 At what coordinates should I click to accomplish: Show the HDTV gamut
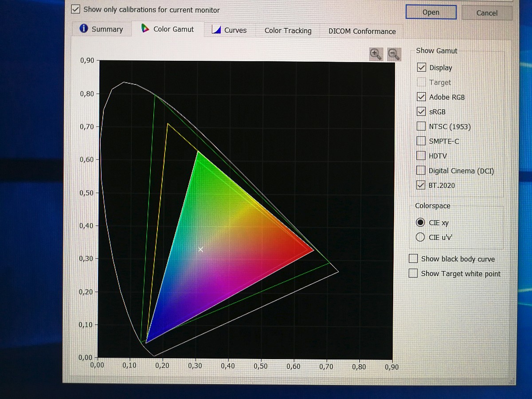(421, 156)
